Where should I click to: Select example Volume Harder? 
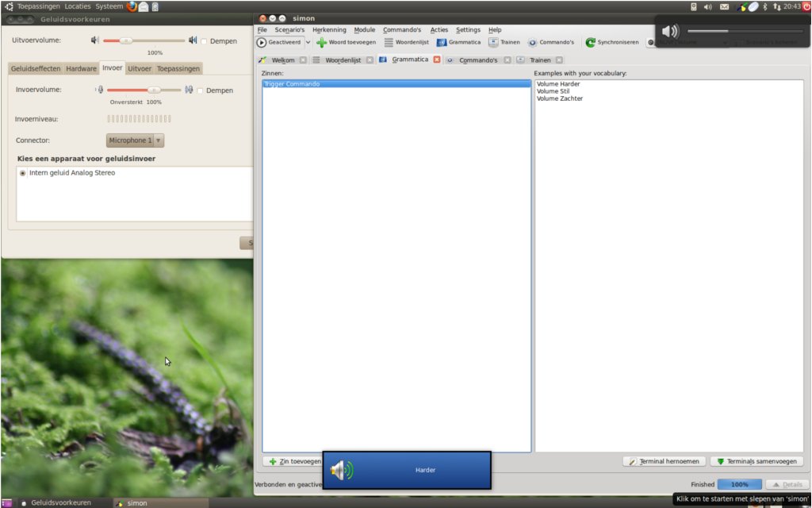pos(558,84)
